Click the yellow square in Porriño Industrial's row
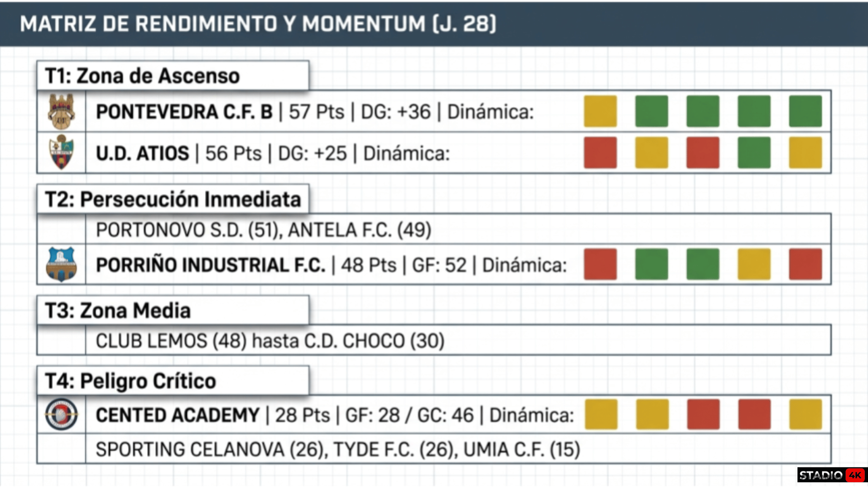 pos(754,264)
